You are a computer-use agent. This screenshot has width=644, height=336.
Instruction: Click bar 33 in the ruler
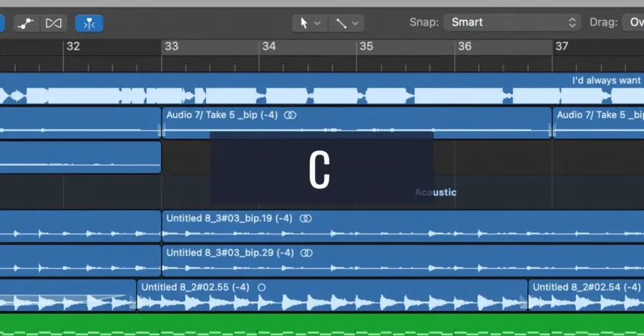point(171,46)
